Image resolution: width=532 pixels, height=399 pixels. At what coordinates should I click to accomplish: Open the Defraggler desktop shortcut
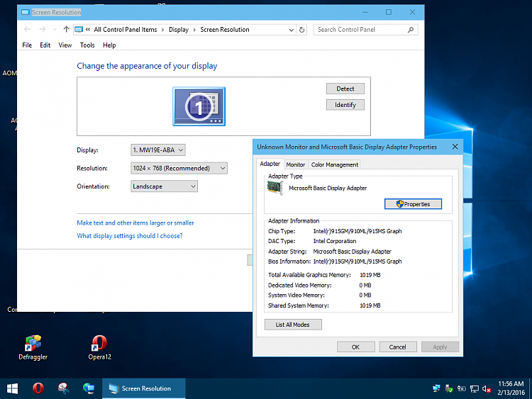pyautogui.click(x=33, y=347)
